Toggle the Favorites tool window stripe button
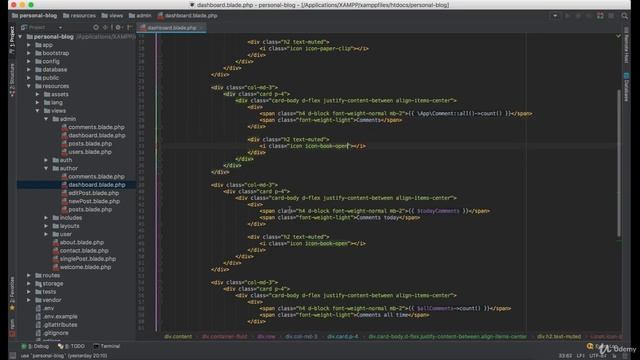640x360 pixels. [x=12, y=293]
